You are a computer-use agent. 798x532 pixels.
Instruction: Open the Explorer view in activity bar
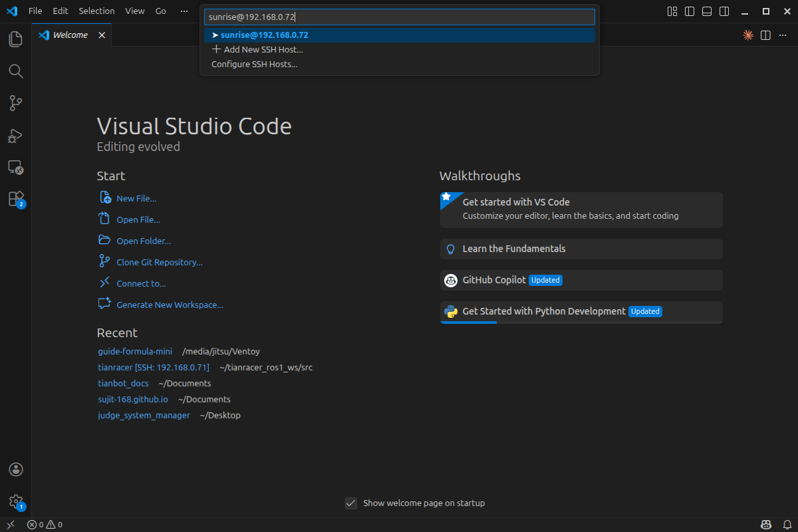click(x=16, y=39)
